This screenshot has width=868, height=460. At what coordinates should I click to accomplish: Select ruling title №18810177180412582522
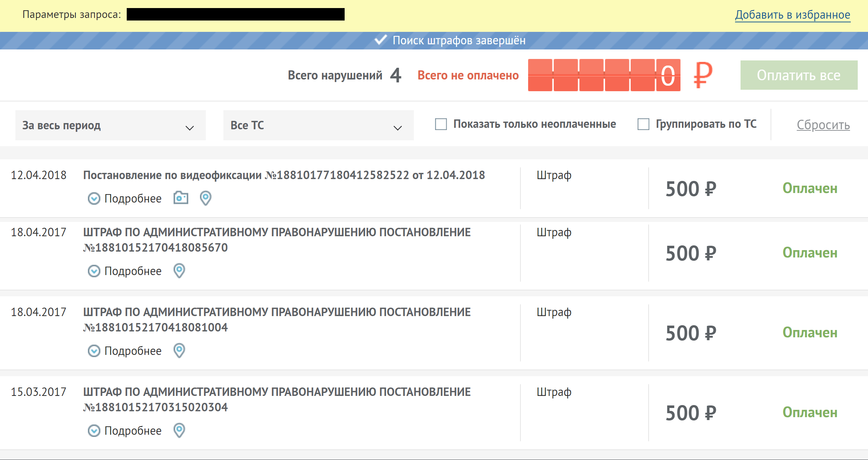coord(284,175)
